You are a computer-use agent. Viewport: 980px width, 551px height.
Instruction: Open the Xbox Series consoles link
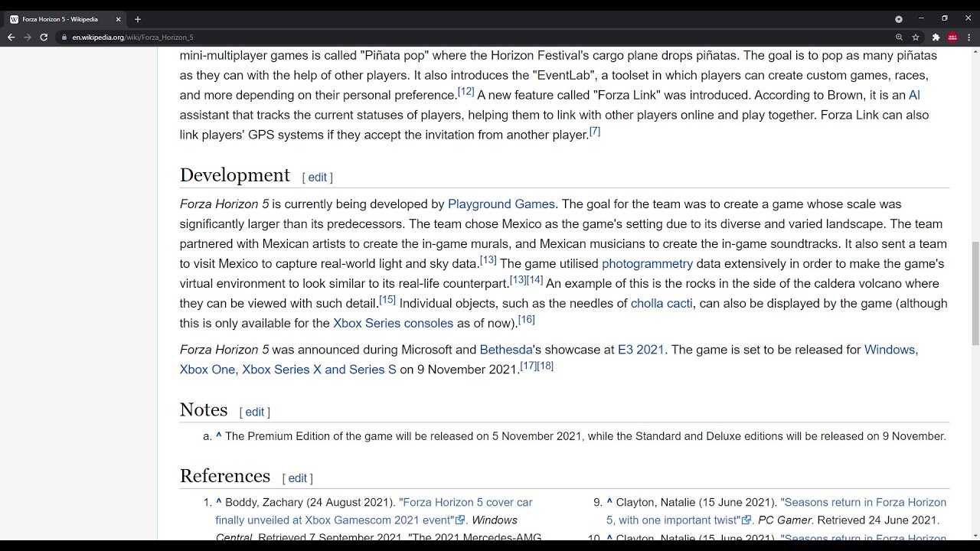click(x=393, y=323)
